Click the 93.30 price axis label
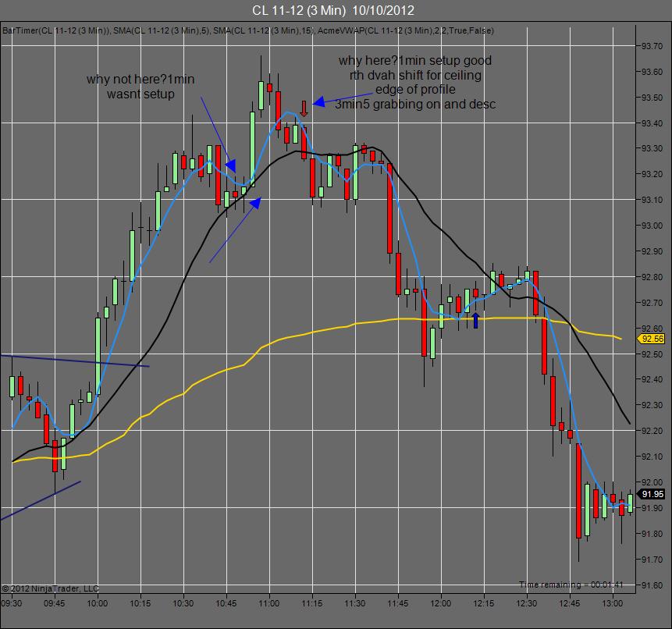Image resolution: width=672 pixels, height=629 pixels. pyautogui.click(x=652, y=149)
